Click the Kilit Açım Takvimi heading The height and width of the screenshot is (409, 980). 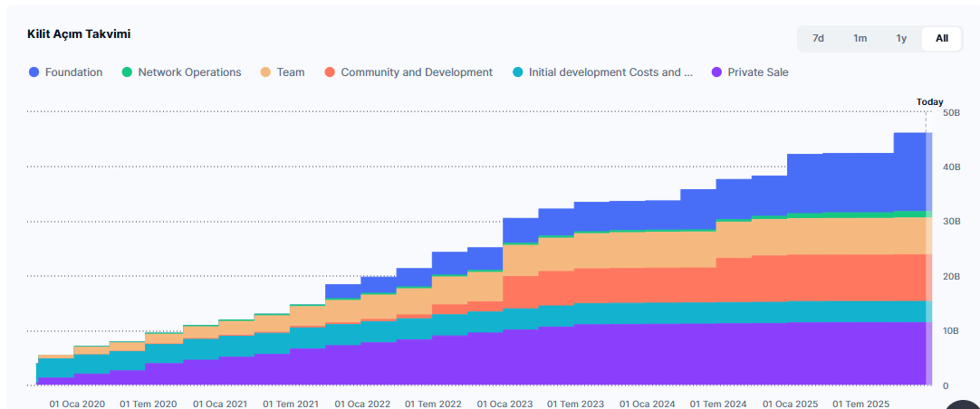point(79,34)
